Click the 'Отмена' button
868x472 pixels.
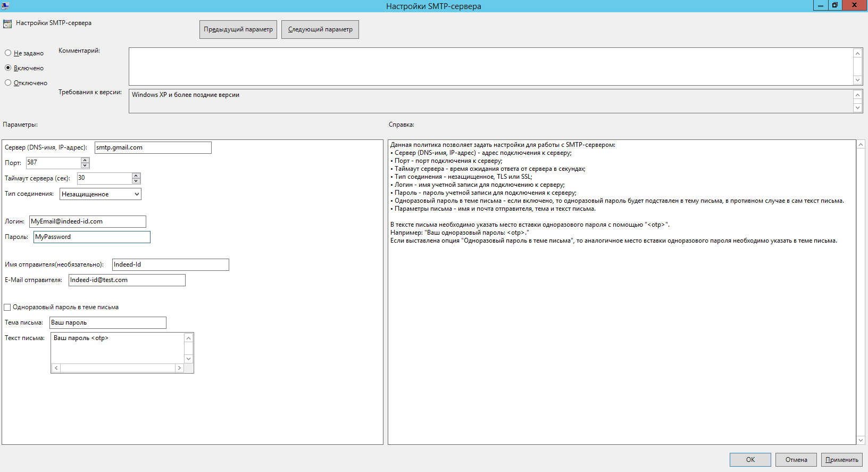796,460
